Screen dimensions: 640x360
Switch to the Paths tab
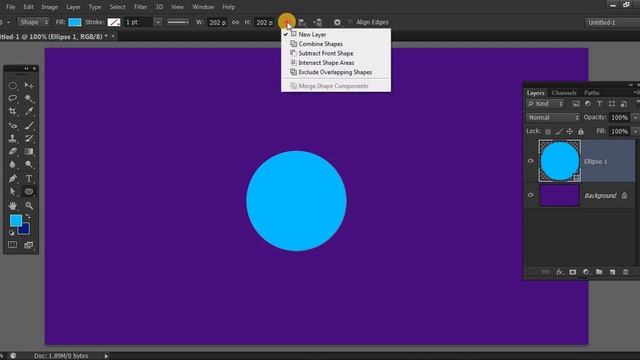pos(591,93)
